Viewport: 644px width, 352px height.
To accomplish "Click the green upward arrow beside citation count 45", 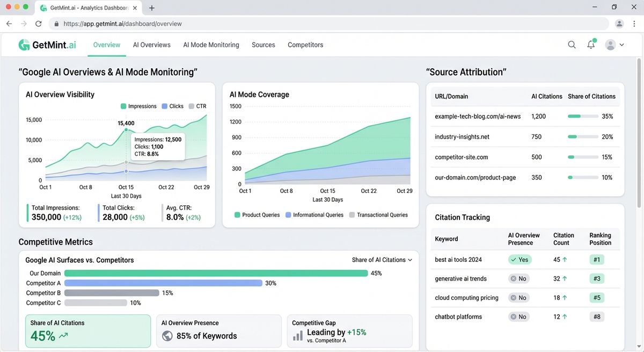I will [565, 259].
